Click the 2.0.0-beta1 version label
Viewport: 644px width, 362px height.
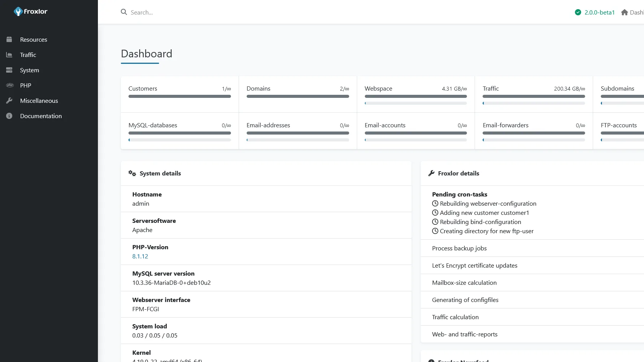[599, 12]
